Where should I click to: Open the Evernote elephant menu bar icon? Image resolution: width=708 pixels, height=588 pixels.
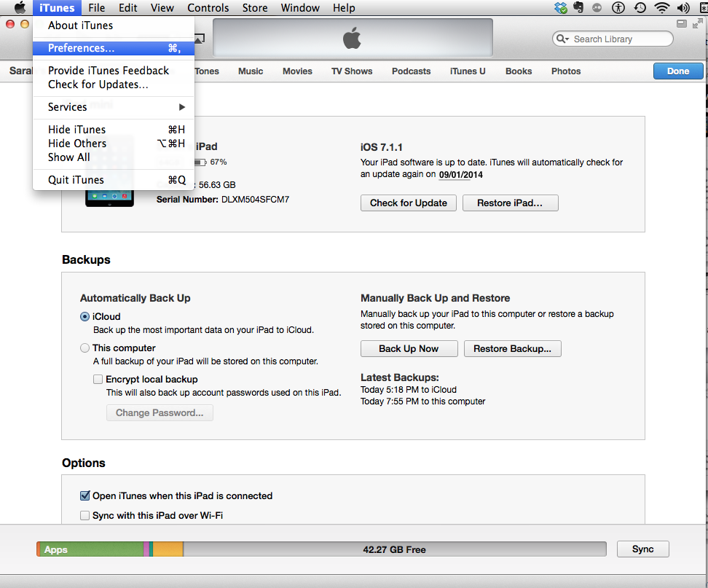click(x=579, y=8)
